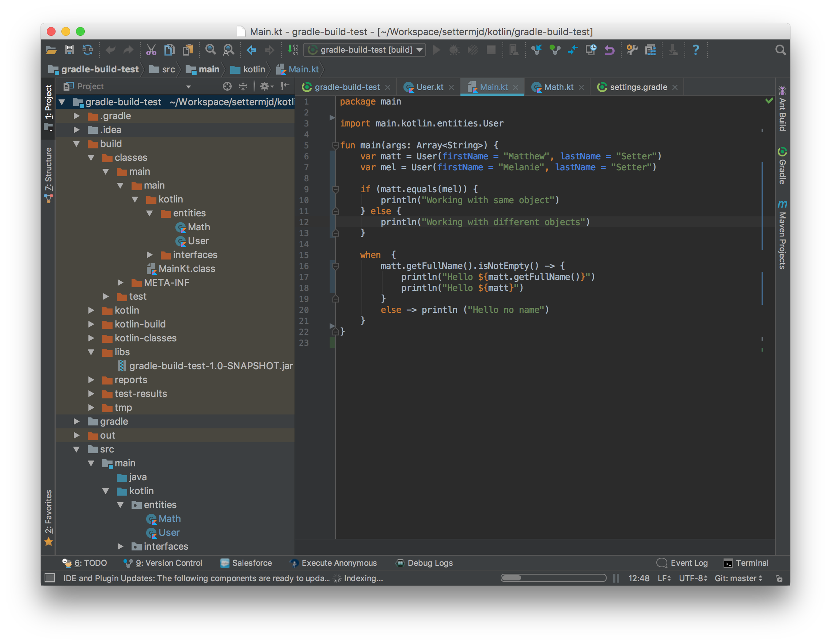Toggle tool window quick access button
This screenshot has height=644, width=831.
pos(50,578)
